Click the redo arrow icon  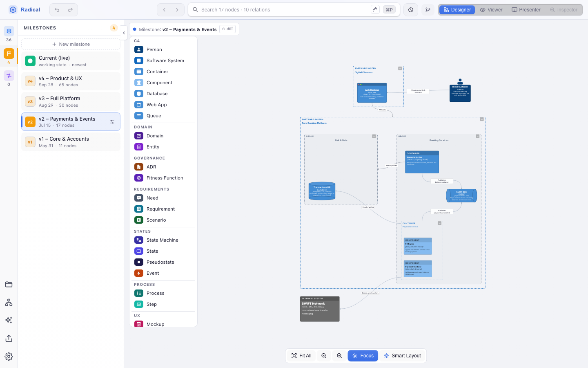click(70, 10)
